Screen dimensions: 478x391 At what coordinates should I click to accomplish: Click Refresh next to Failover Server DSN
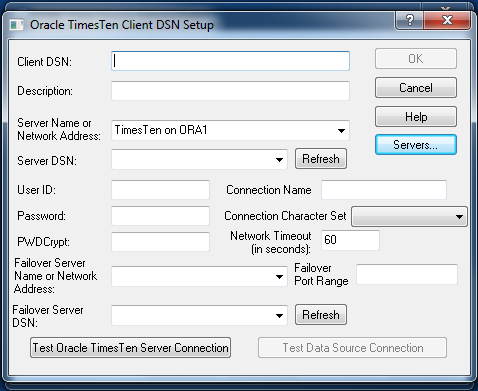click(321, 315)
